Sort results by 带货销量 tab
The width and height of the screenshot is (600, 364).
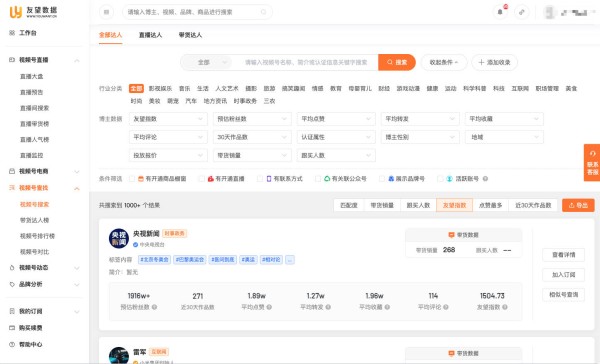click(382, 205)
